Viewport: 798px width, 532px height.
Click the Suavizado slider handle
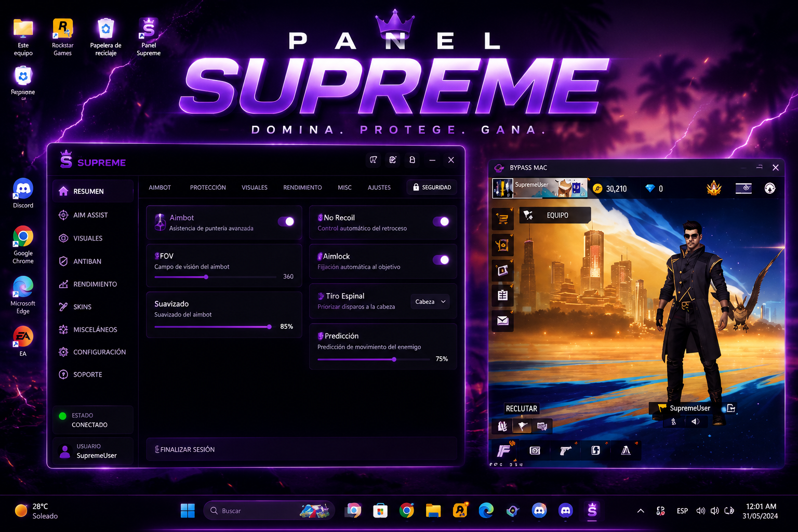click(x=269, y=327)
